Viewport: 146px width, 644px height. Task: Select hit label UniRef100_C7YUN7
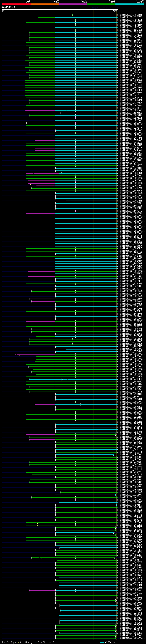[131, 485]
